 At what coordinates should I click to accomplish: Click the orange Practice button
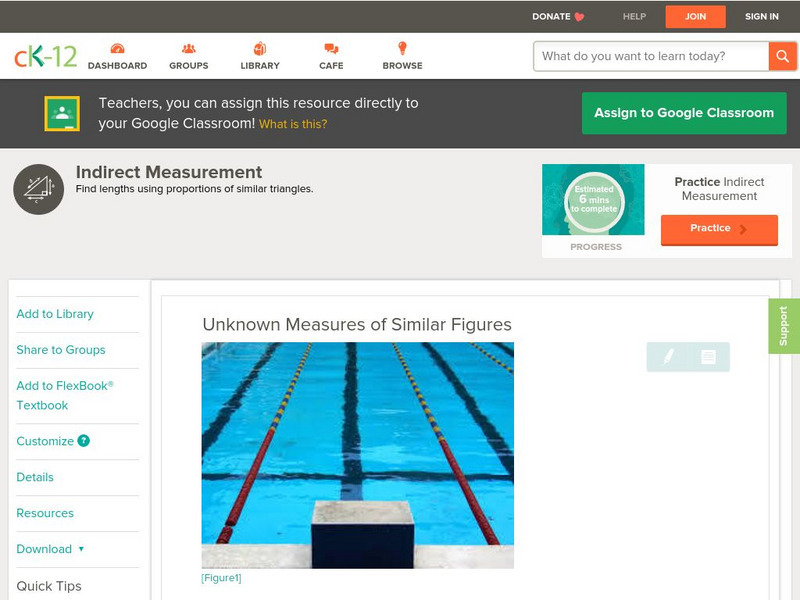[x=719, y=229]
